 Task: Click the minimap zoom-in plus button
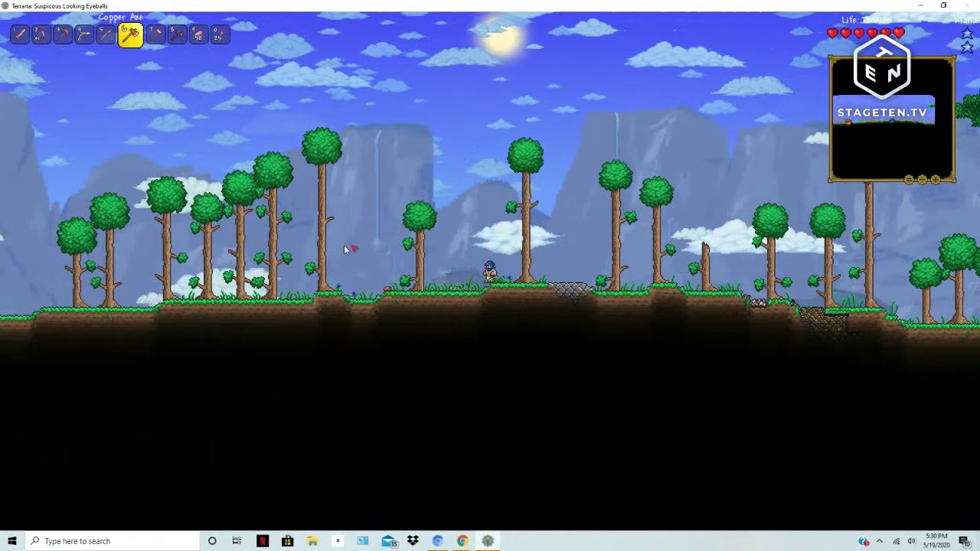[935, 181]
